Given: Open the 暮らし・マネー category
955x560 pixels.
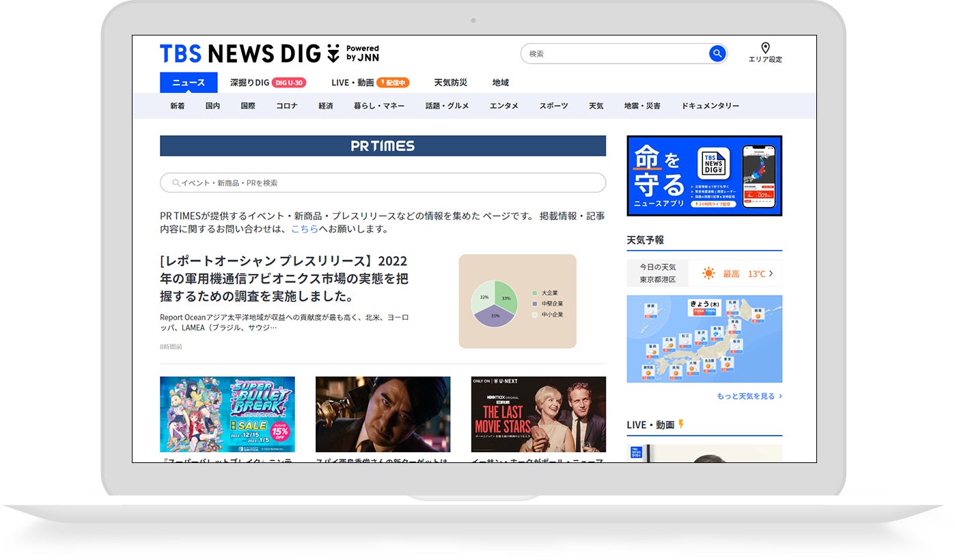Looking at the screenshot, I should tap(379, 106).
